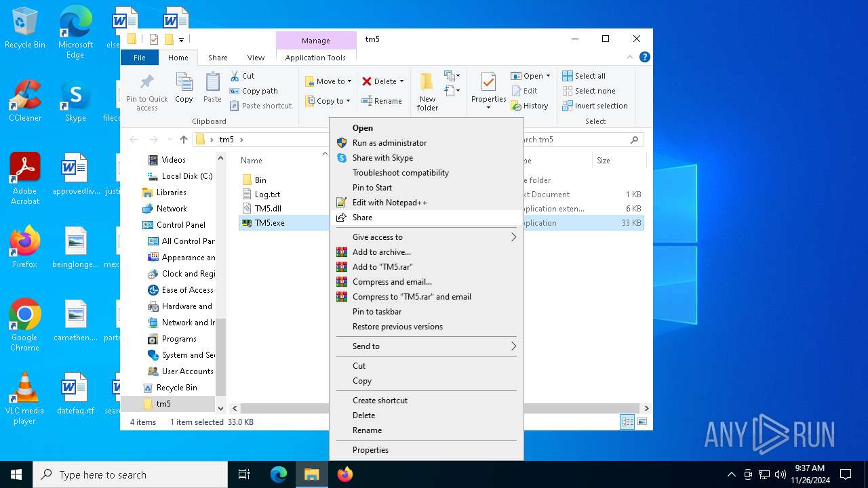The width and height of the screenshot is (868, 488).
Task: Click Invert selection
Action: (x=595, y=106)
